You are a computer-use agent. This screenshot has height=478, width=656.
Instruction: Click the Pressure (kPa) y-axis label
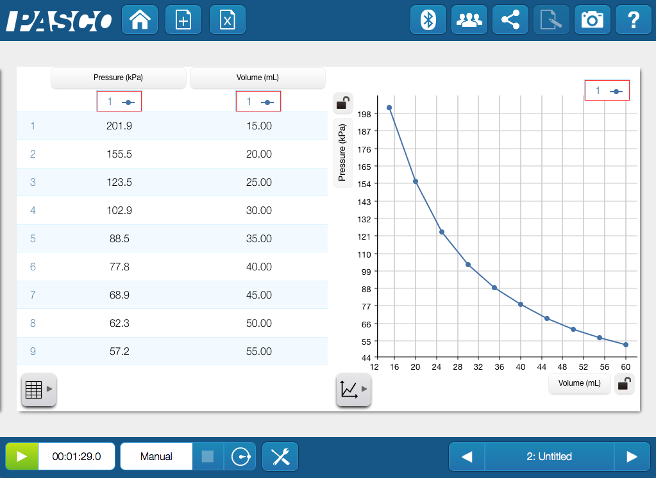pos(343,153)
